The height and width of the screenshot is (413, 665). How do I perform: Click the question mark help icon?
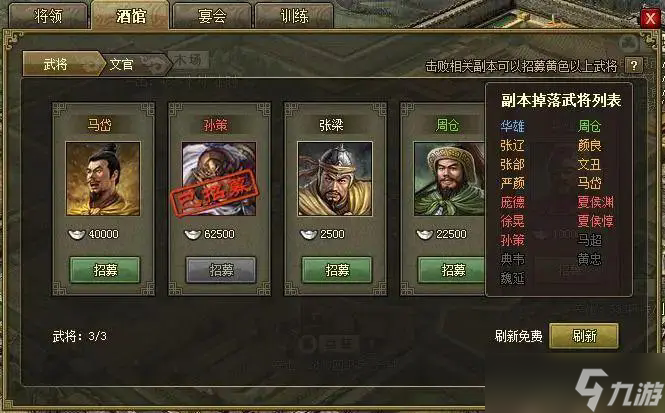[634, 66]
